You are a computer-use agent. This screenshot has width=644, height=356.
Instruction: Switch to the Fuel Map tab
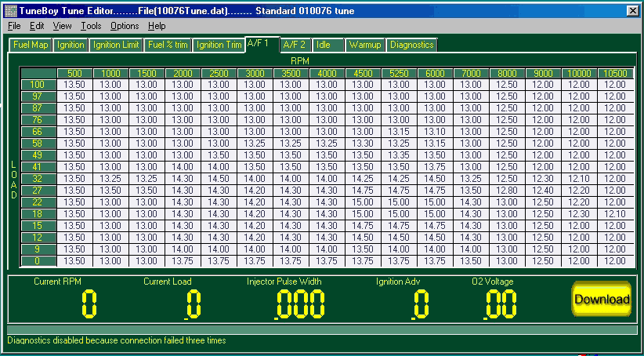[31, 45]
